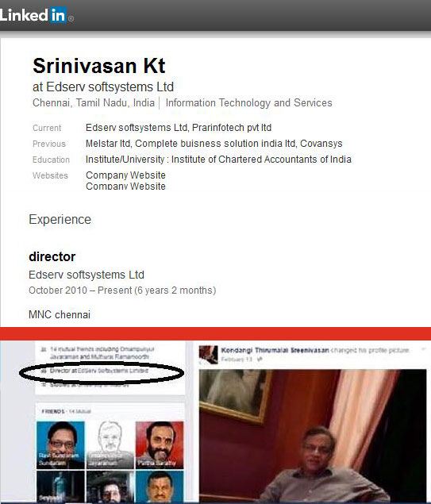This screenshot has width=431, height=504.
Task: Click the small profile avatar next to the post author
Action: [x=208, y=355]
